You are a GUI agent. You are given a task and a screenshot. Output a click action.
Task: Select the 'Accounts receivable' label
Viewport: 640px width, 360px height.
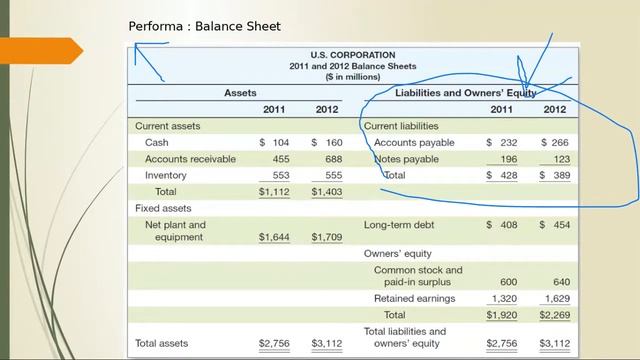tap(191, 159)
